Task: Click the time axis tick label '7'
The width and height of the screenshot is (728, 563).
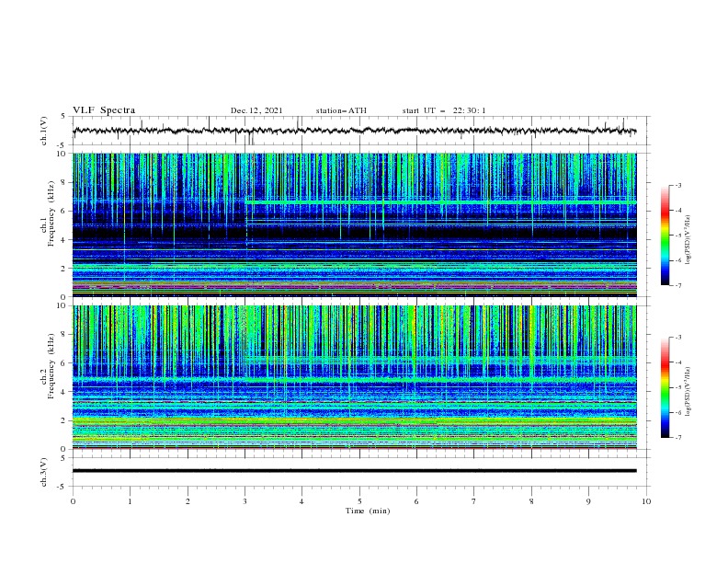Action: (474, 501)
